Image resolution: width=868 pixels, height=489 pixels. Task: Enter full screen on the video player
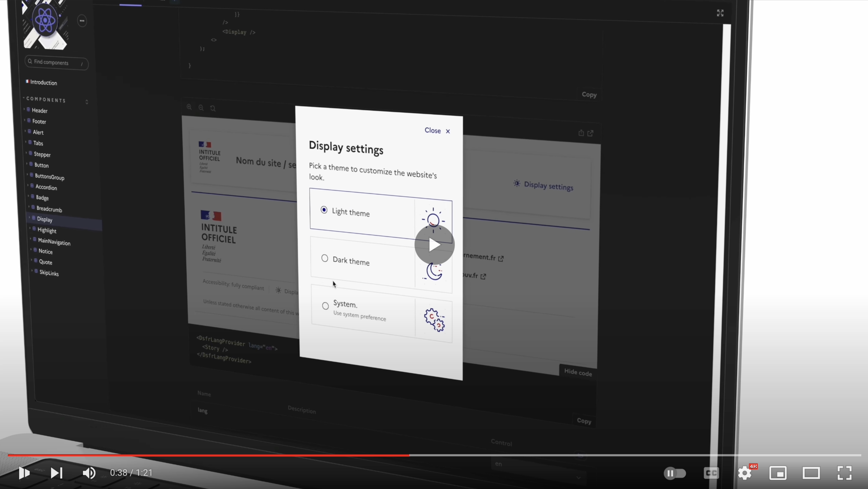point(845,473)
